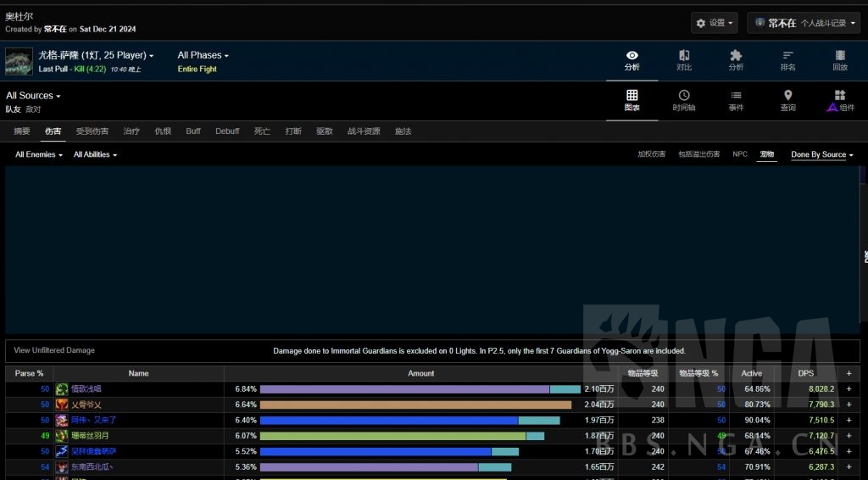The height and width of the screenshot is (480, 868).
Task: Expand row plus icon for 7,120.7 DPS
Action: pyautogui.click(x=849, y=436)
